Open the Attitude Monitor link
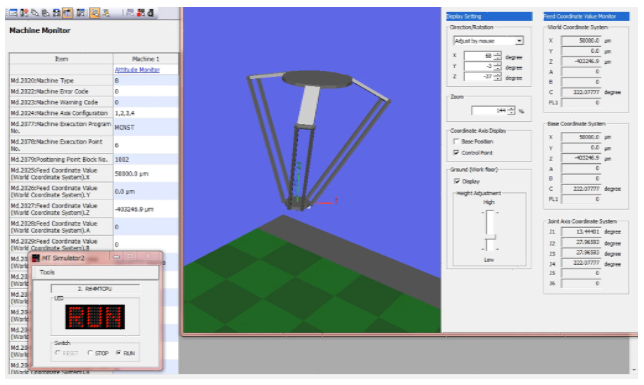The height and width of the screenshot is (385, 644). [x=137, y=69]
